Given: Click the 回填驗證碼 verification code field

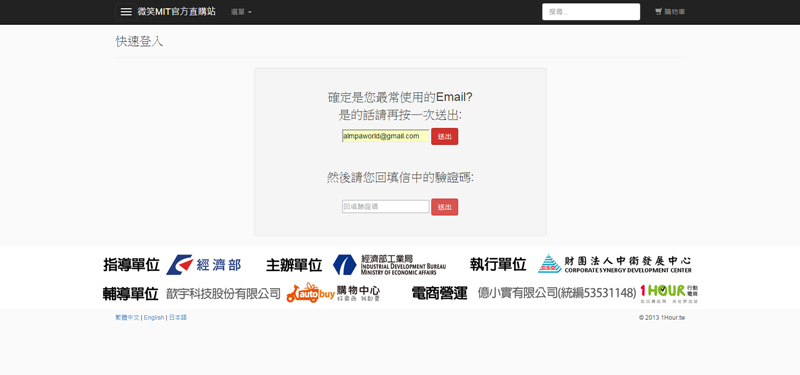Looking at the screenshot, I should click(385, 207).
